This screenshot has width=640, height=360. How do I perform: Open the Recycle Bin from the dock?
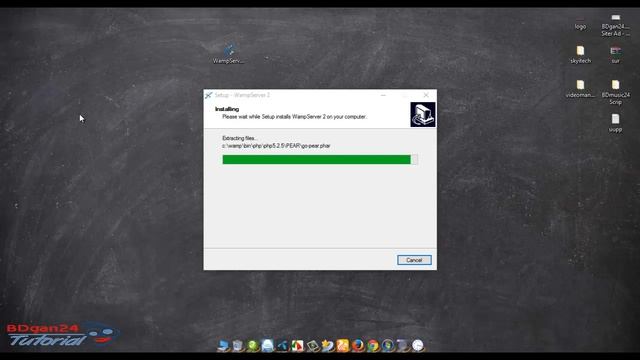238,345
